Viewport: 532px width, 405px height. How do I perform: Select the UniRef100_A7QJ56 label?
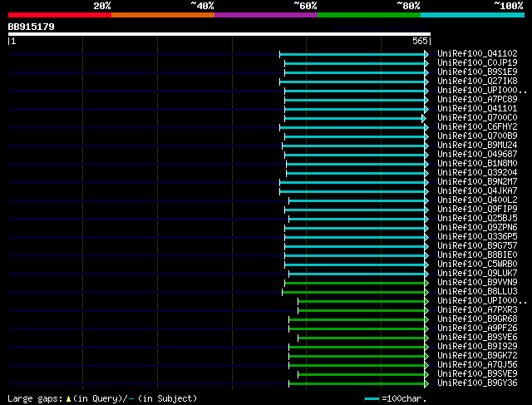477,365
